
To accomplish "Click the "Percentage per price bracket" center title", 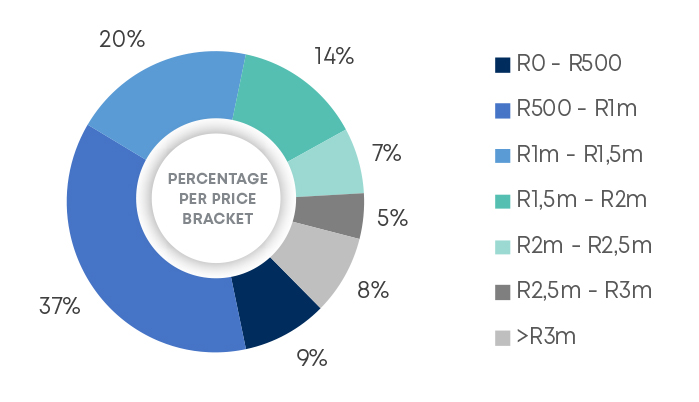I will pyautogui.click(x=217, y=198).
